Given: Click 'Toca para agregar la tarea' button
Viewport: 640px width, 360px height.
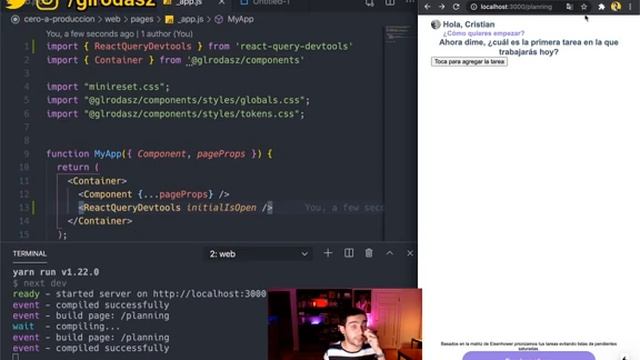Looking at the screenshot, I should [x=469, y=62].
